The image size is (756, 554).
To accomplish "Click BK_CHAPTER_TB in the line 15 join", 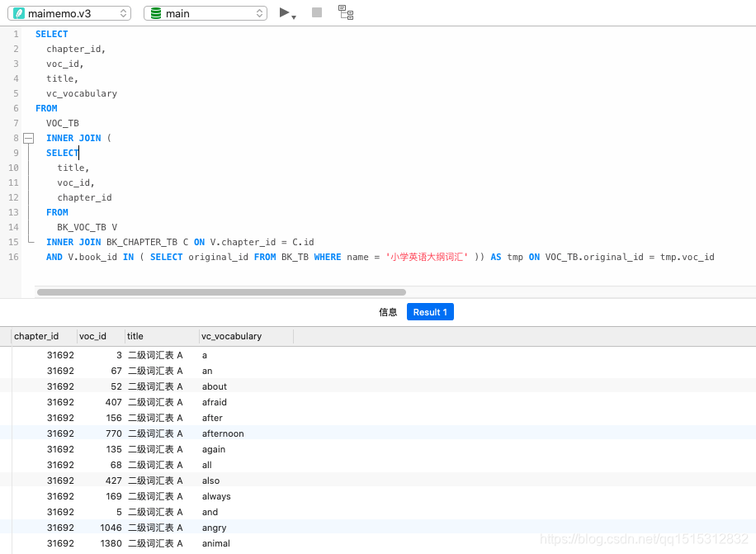I will [x=142, y=242].
